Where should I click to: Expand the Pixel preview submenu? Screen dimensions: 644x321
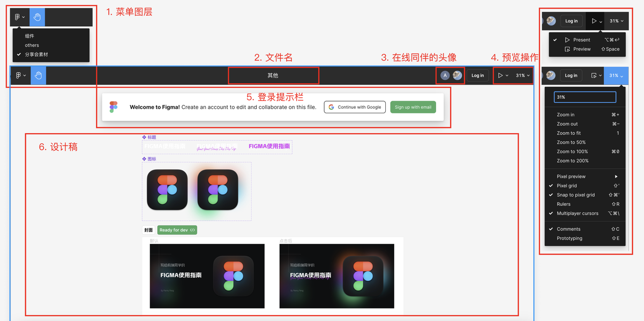tap(585, 177)
